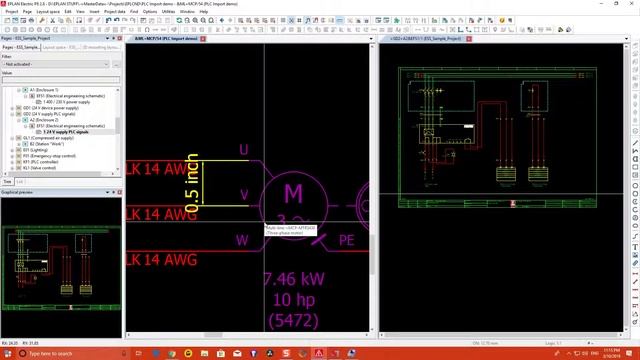The image size is (640, 360).
Task: Select the circle tool in right toolbar
Action: coord(636,186)
